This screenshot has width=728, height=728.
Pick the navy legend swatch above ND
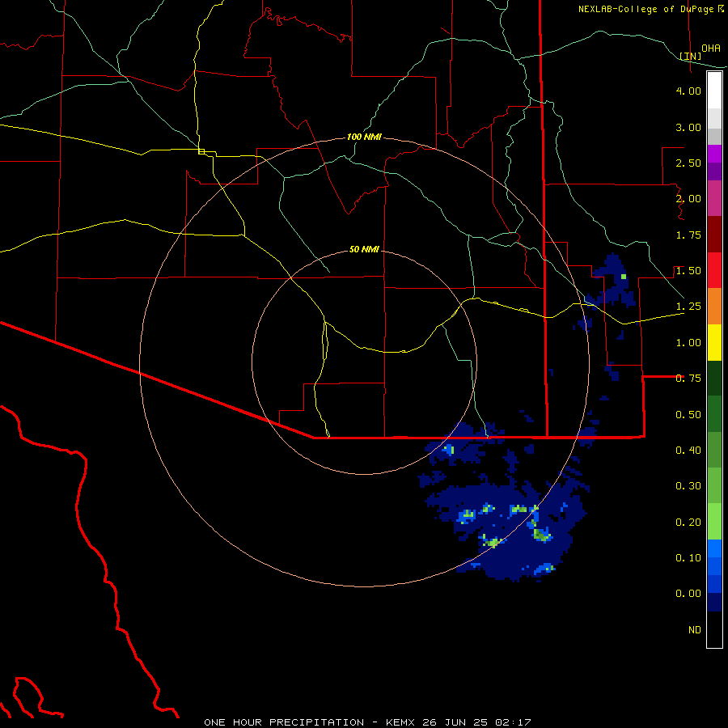714,603
